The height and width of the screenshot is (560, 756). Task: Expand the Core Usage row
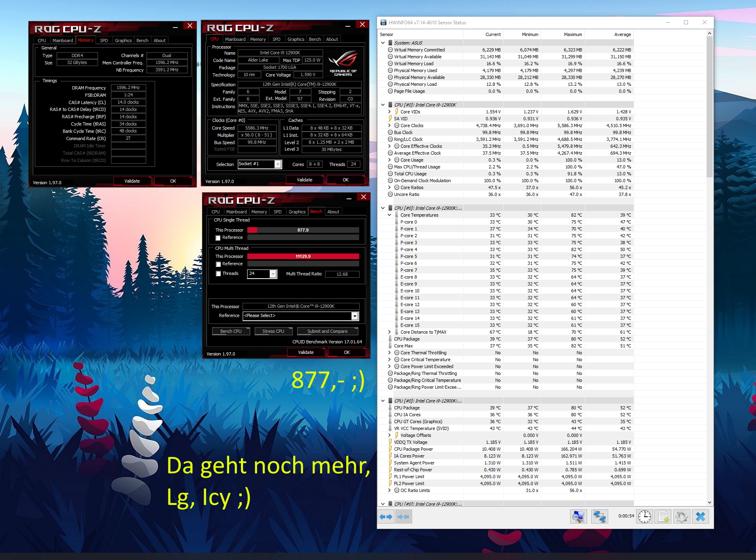390,160
